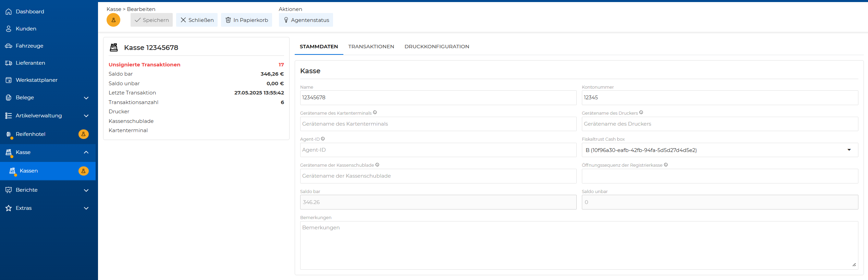Screen dimensions: 868x280
Task: Click the Kasse register icon in sidebar
Action: (9, 152)
